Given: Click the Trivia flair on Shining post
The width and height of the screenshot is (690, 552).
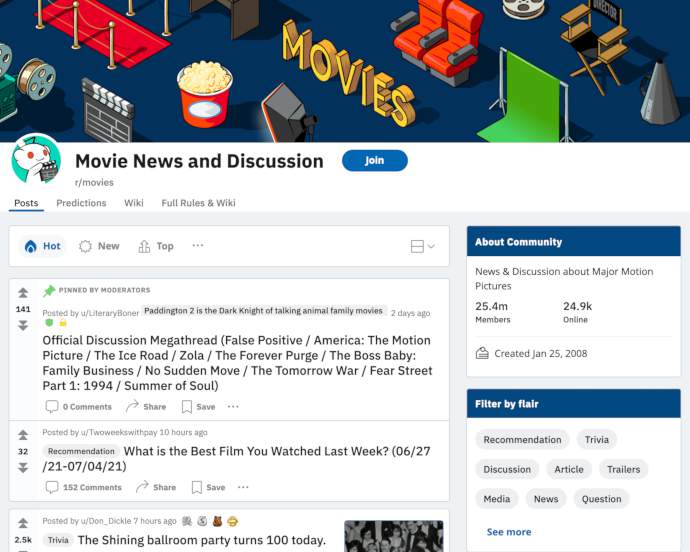Looking at the screenshot, I should point(58,540).
